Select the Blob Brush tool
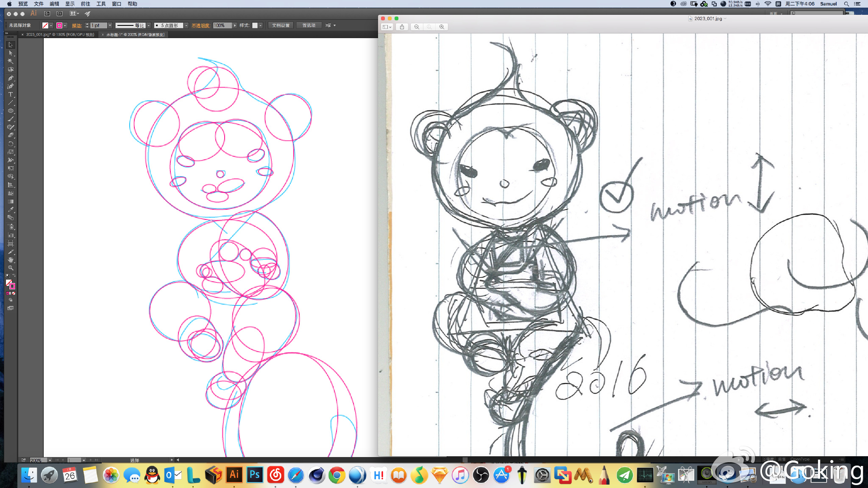The image size is (868, 488). (11, 127)
